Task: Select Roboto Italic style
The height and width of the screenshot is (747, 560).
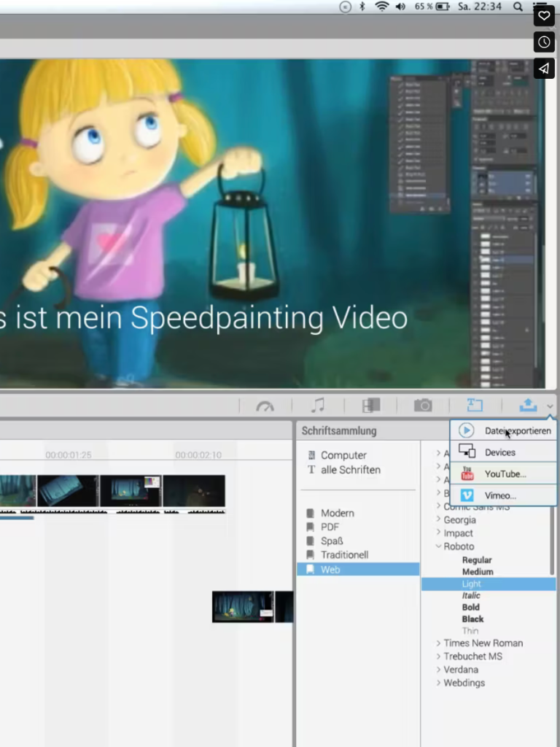Action: [471, 595]
